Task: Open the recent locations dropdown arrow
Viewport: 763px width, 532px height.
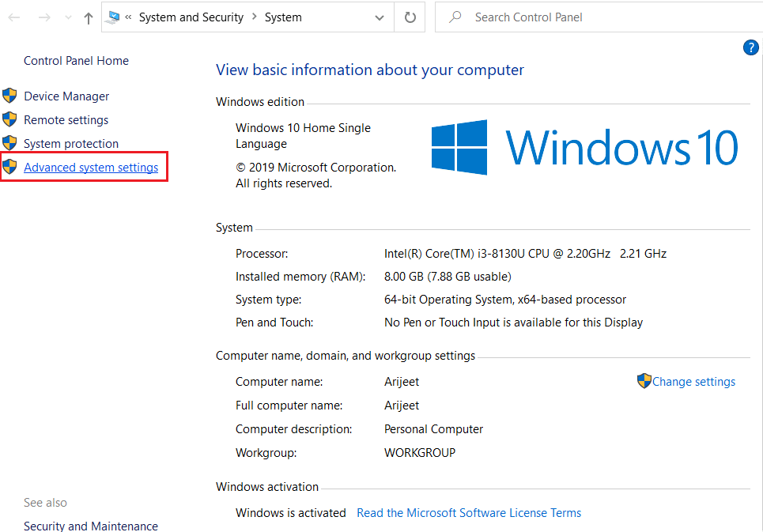Action: click(66, 17)
